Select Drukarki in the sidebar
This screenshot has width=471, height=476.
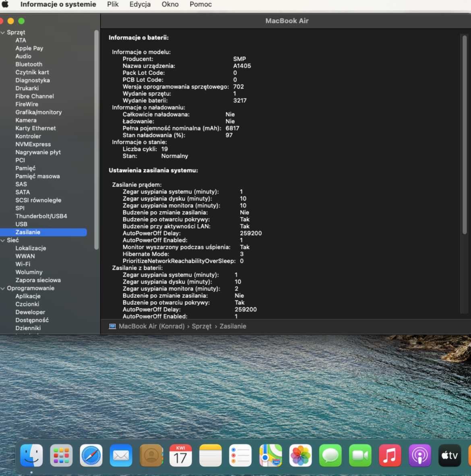click(x=27, y=88)
